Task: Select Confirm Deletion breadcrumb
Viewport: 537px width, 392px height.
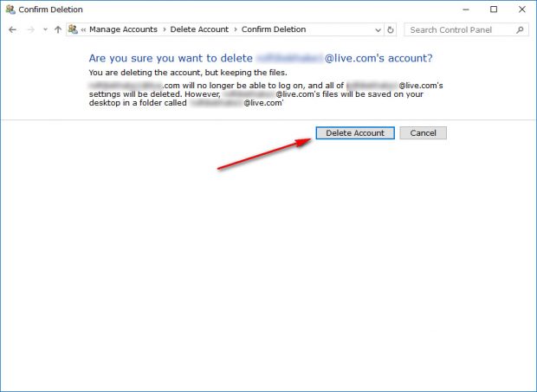Action: coord(274,29)
